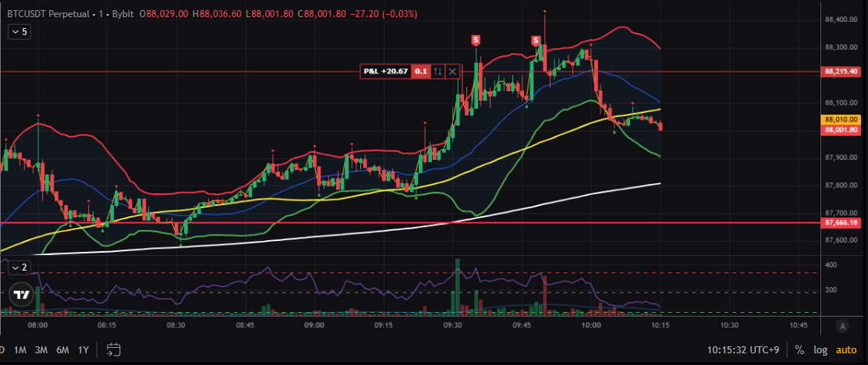Select the 1M date range
868x365 pixels.
coord(20,349)
